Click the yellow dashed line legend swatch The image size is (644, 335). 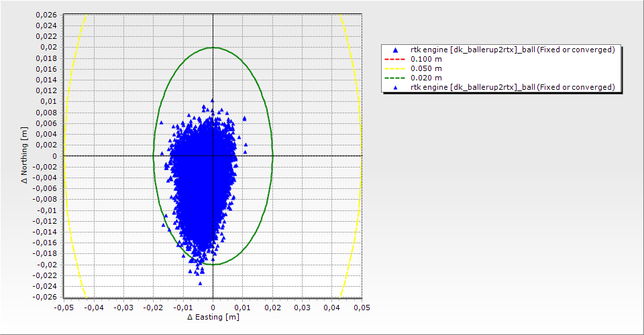pyautogui.click(x=394, y=68)
